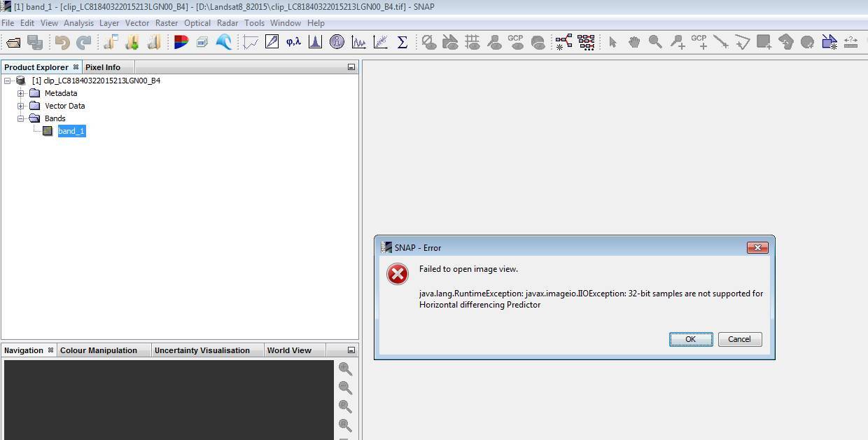Select the panning hand tool

(x=633, y=43)
